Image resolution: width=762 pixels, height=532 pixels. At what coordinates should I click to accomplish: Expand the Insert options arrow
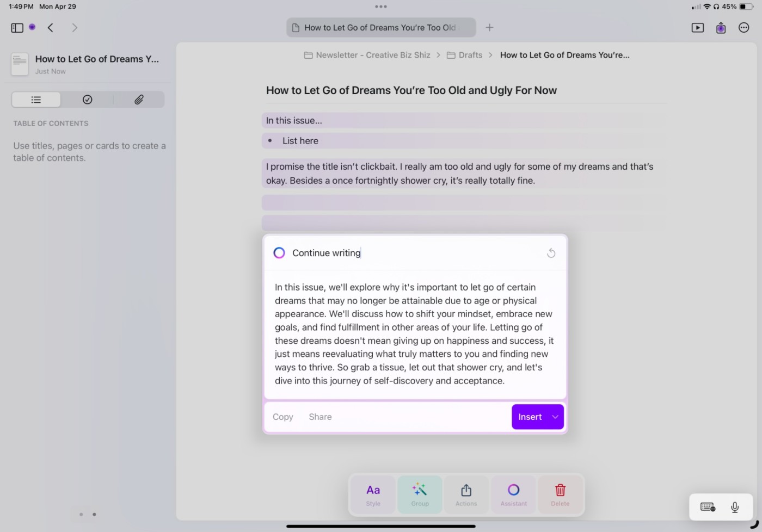[555, 417]
